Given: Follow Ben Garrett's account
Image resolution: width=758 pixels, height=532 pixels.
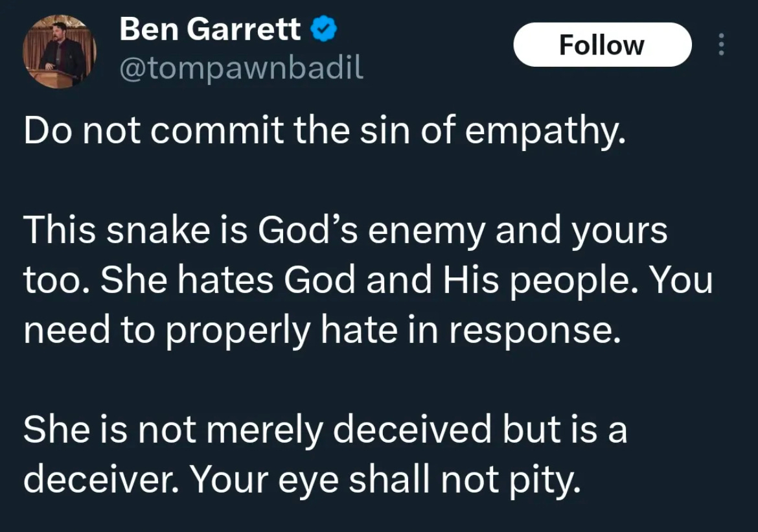Looking at the screenshot, I should coord(602,45).
